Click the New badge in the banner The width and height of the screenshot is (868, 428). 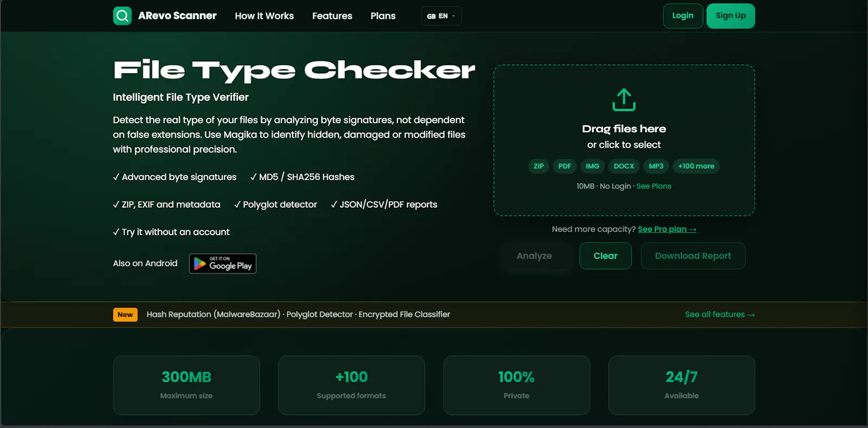coord(125,315)
